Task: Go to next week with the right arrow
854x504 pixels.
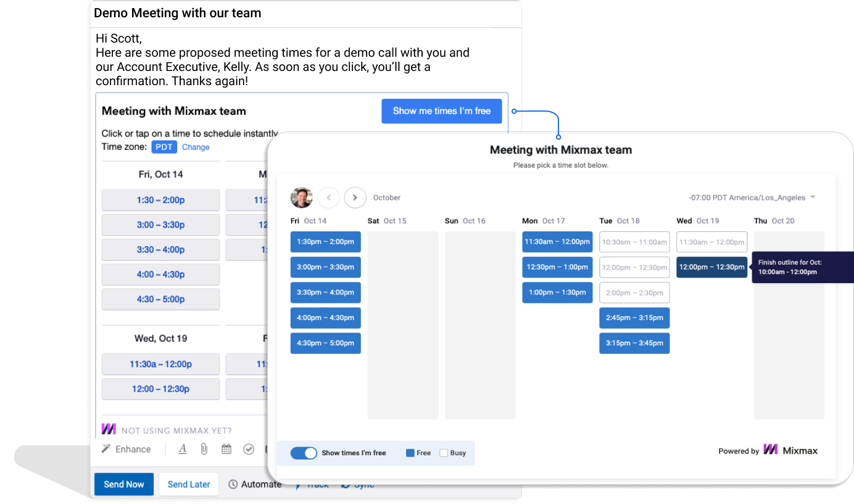Action: pos(355,197)
